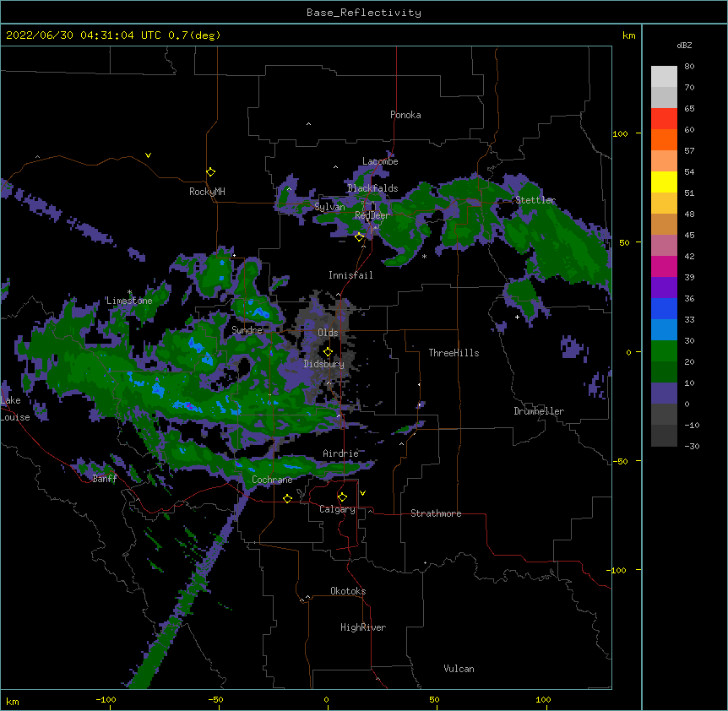Click the Didsbury town label

click(324, 364)
